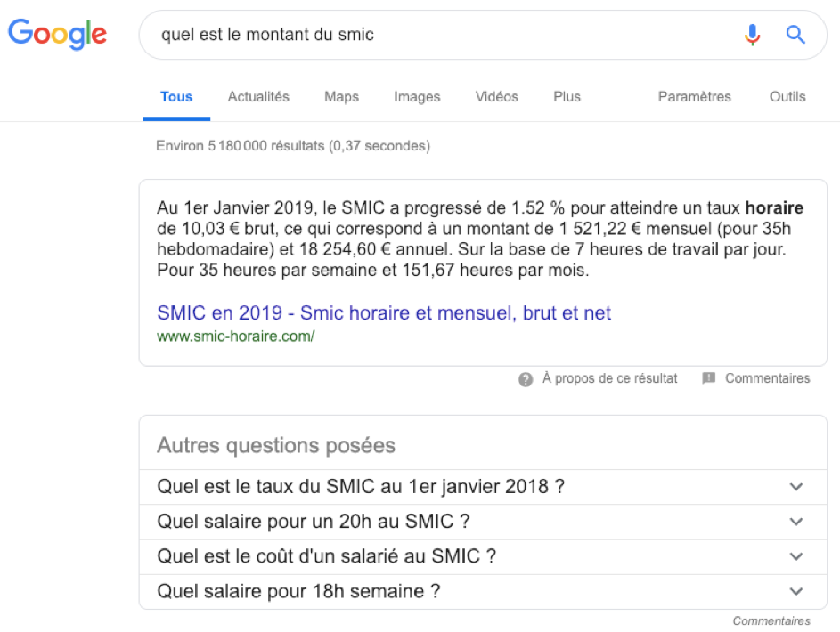840x632 pixels.
Task: Click the blue magnifying glass search icon
Action: (795, 35)
